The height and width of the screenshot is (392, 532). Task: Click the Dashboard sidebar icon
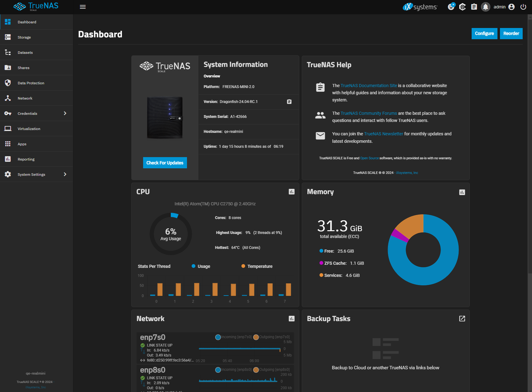(8, 22)
